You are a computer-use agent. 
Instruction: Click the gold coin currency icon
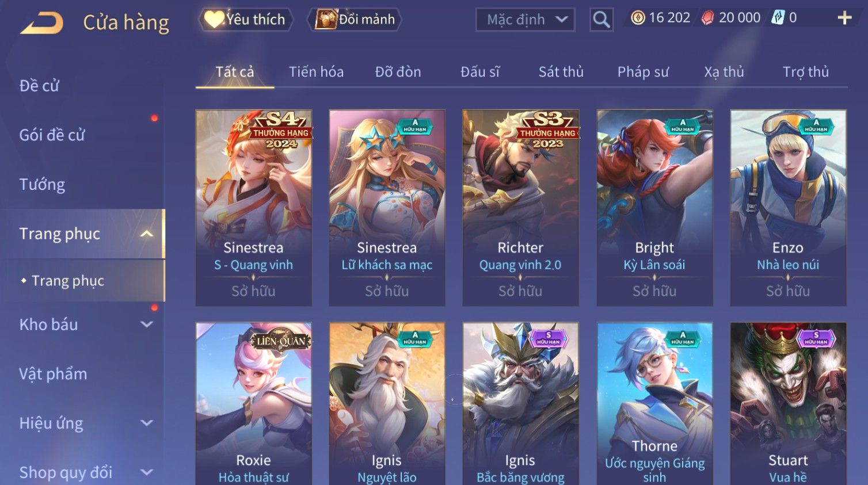pyautogui.click(x=638, y=18)
